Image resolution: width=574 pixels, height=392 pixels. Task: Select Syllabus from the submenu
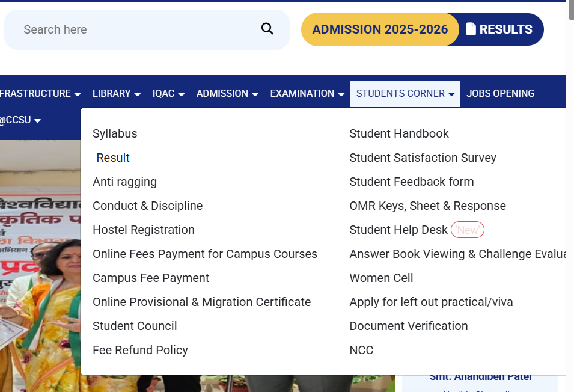[x=115, y=133]
